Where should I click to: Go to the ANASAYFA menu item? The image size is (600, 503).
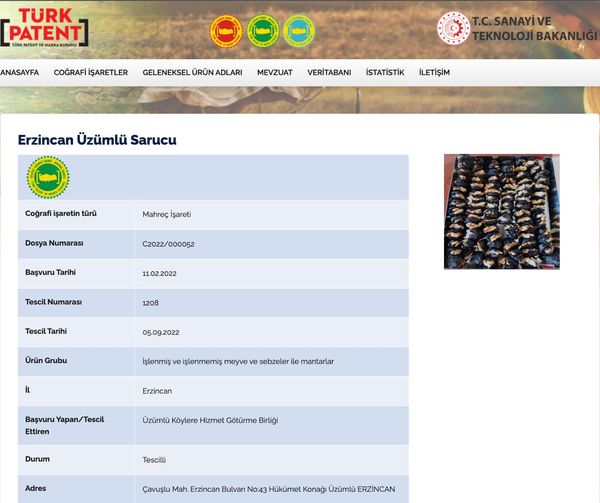point(20,72)
